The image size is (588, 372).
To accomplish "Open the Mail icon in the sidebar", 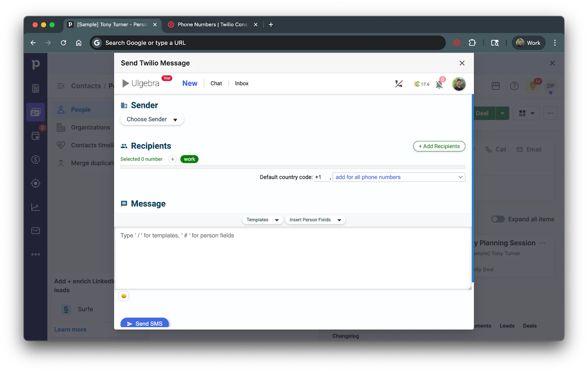I will pyautogui.click(x=35, y=230).
